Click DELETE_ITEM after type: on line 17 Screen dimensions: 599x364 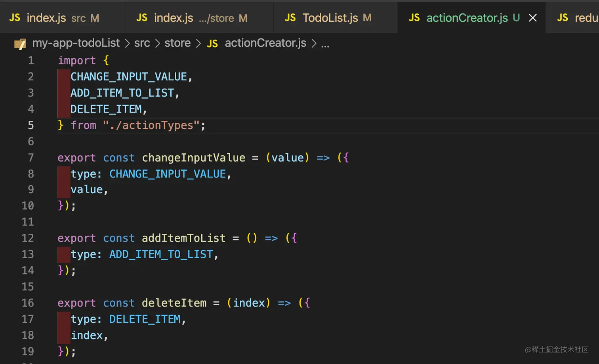145,319
